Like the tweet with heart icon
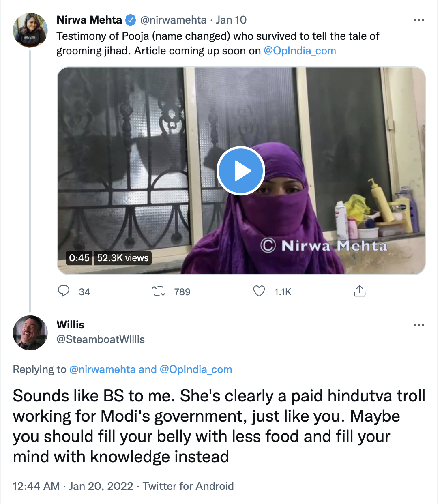Image resolution: width=442 pixels, height=504 pixels. coord(259,291)
